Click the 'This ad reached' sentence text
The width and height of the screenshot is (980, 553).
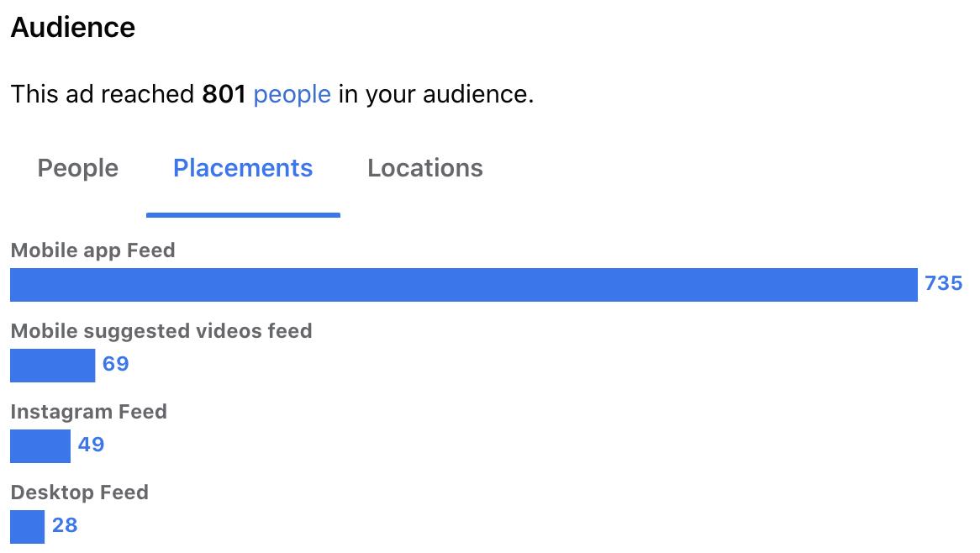coord(103,94)
